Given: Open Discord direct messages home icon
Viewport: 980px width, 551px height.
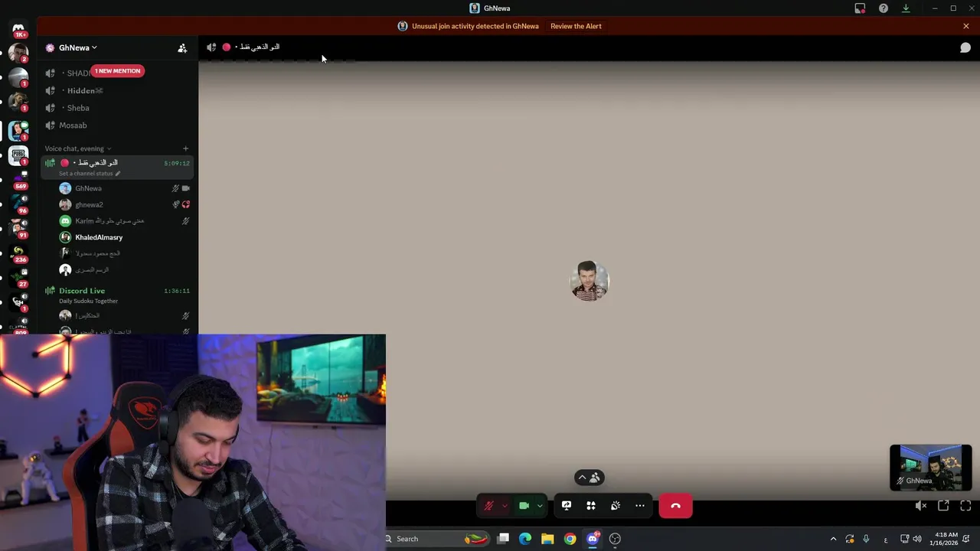Looking at the screenshot, I should [x=18, y=28].
